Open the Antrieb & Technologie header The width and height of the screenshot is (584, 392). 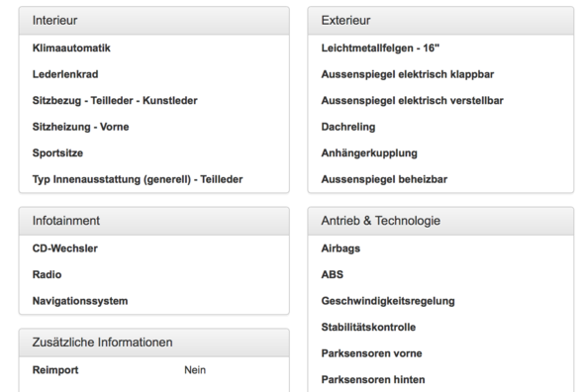click(x=440, y=221)
